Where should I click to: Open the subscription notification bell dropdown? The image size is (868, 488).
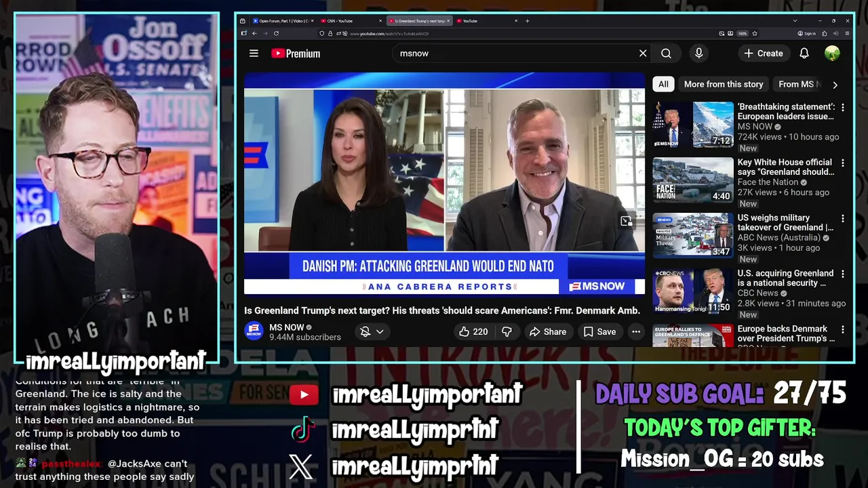pos(372,332)
